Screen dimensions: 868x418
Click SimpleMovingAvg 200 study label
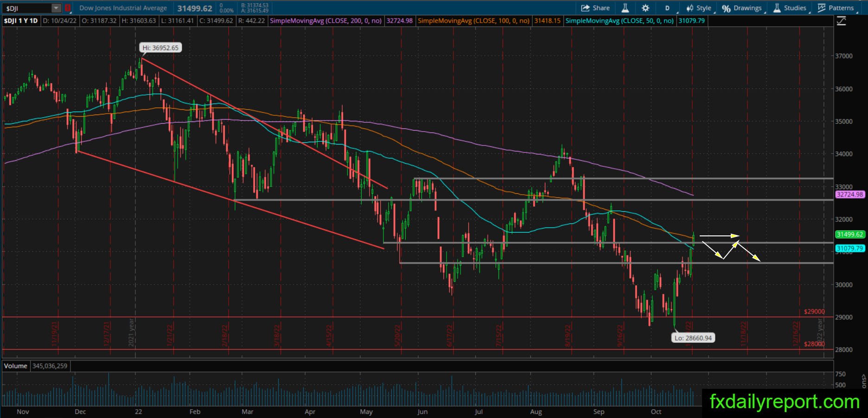click(x=325, y=21)
